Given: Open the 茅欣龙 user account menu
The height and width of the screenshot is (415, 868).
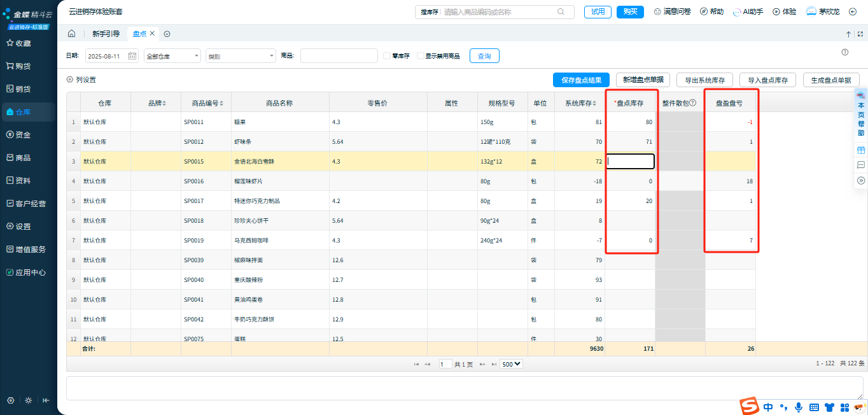Looking at the screenshot, I should coord(823,11).
